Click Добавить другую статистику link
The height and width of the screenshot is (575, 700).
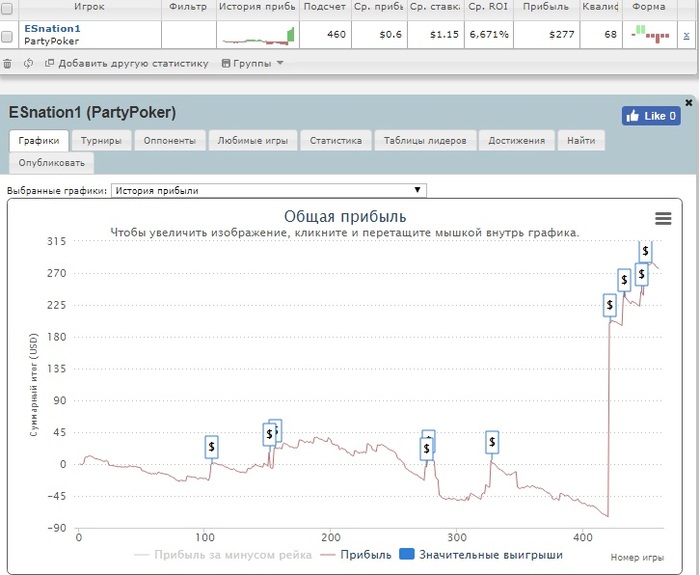coord(127,63)
